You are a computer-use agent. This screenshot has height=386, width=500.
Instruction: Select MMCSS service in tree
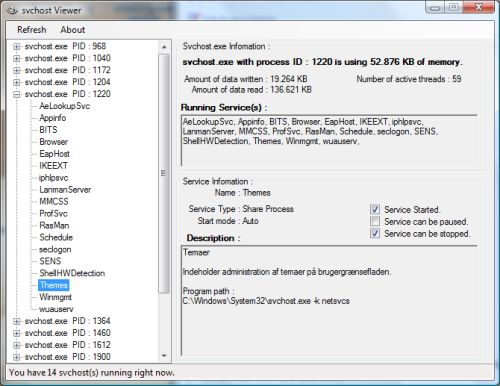click(x=54, y=202)
